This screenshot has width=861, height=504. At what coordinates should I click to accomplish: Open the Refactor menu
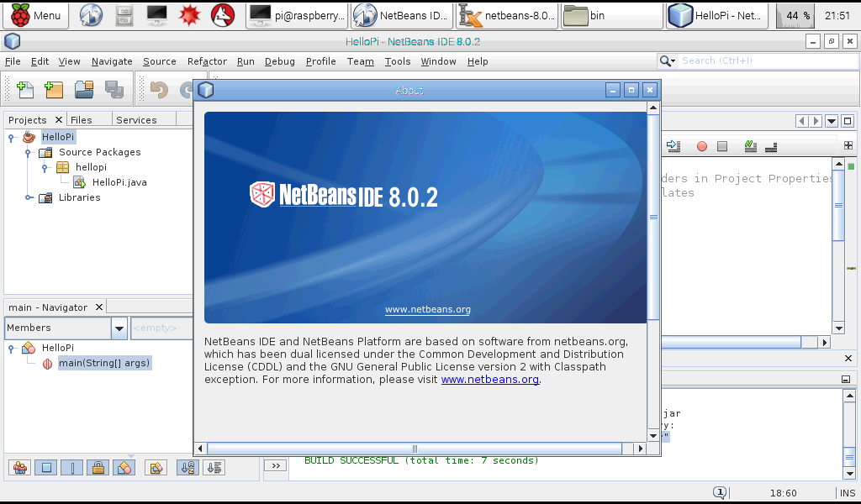(207, 61)
